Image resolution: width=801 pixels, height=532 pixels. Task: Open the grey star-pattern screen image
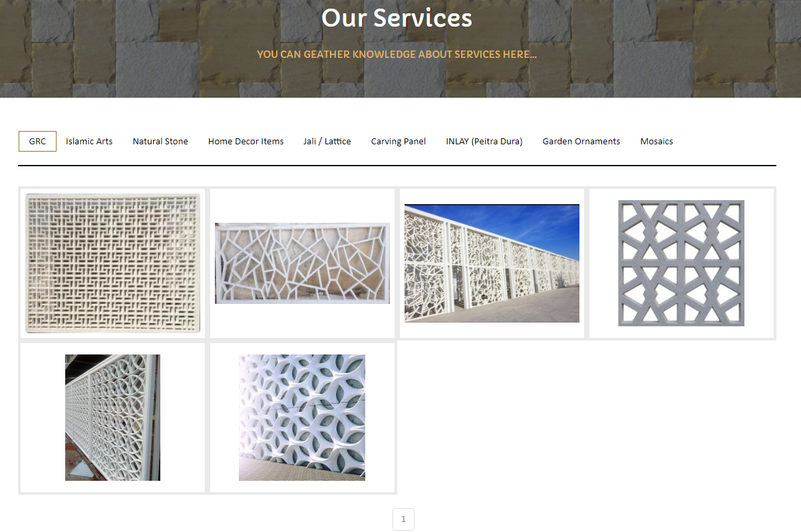pyautogui.click(x=681, y=263)
